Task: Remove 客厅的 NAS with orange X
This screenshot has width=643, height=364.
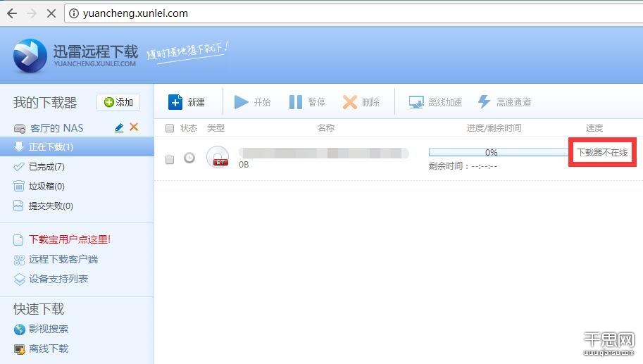Action: point(134,127)
